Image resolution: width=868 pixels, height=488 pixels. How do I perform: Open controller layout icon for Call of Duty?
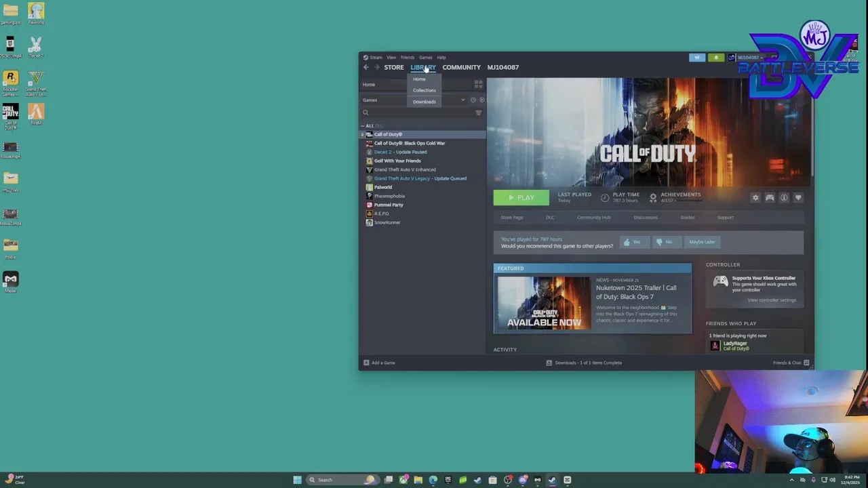(x=770, y=198)
